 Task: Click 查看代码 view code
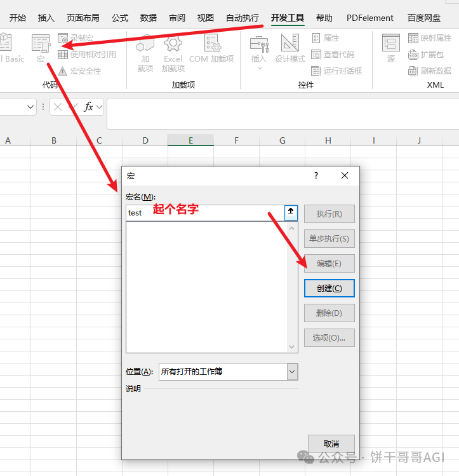tap(333, 55)
